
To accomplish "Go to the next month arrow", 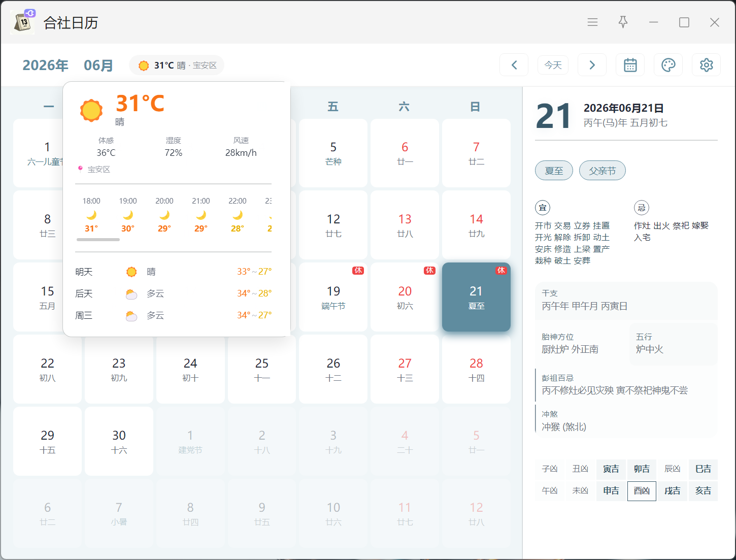I will (x=592, y=65).
